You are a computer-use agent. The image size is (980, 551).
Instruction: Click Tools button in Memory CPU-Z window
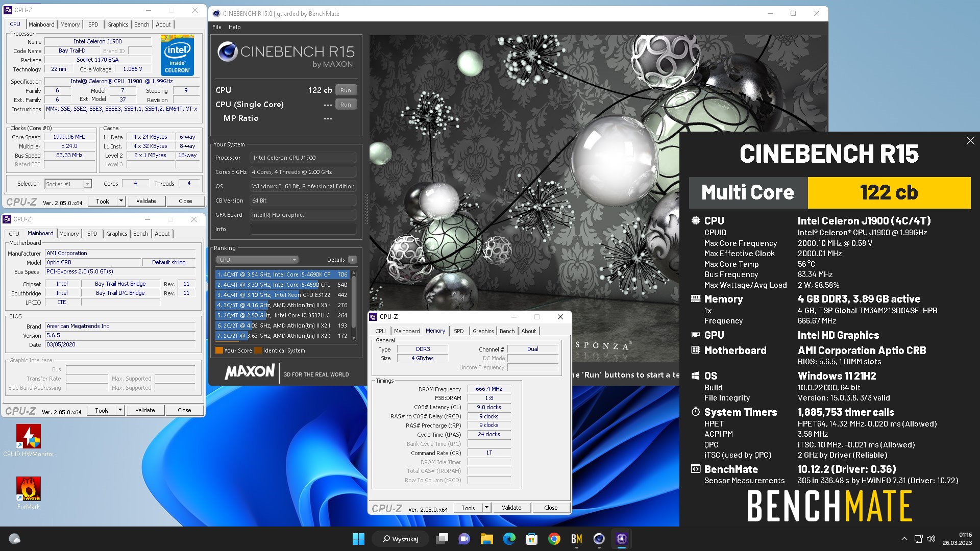pos(468,508)
